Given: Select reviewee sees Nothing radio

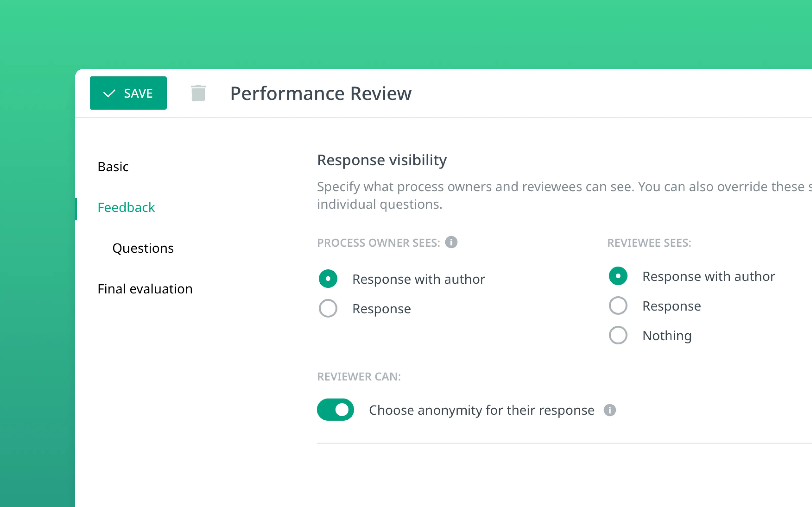Looking at the screenshot, I should tap(618, 335).
